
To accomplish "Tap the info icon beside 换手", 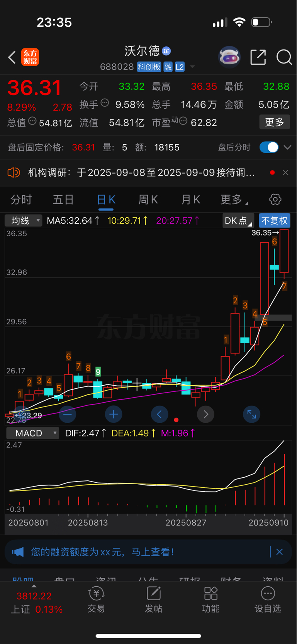I will pyautogui.click(x=105, y=103).
